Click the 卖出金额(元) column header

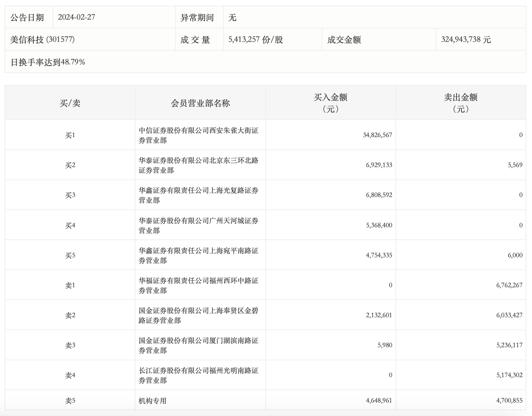[461, 103]
